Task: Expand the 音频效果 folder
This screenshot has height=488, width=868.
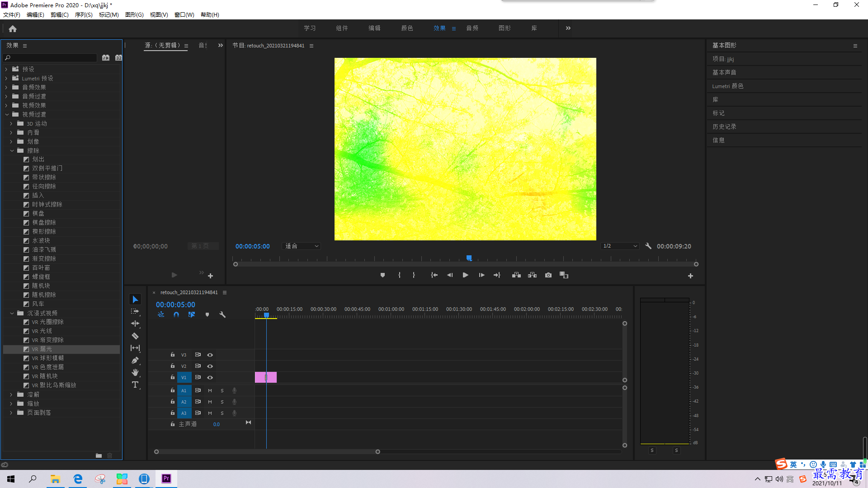Action: click(x=6, y=87)
